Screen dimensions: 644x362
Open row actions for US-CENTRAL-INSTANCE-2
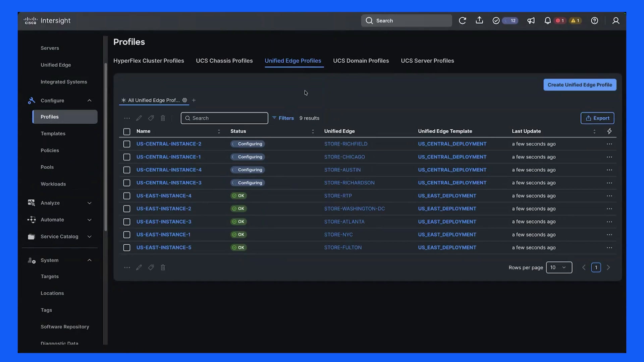coord(609,144)
